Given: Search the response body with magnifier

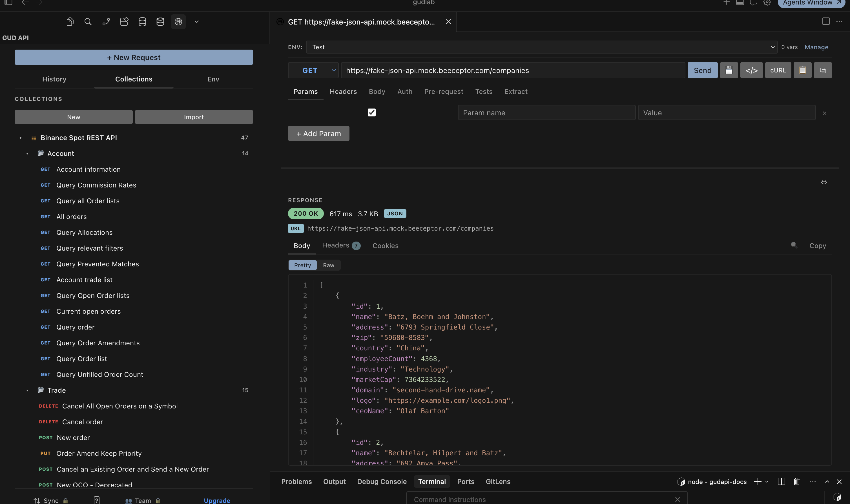Looking at the screenshot, I should pyautogui.click(x=794, y=245).
